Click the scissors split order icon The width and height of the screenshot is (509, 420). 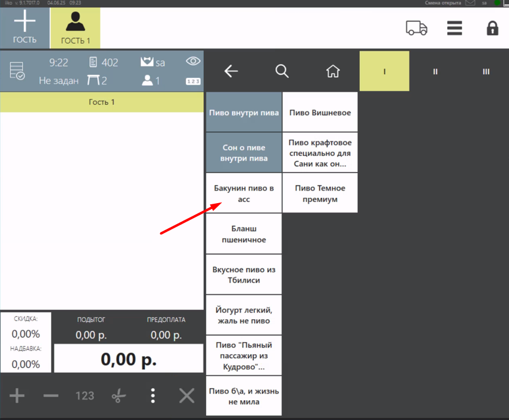pos(119,395)
